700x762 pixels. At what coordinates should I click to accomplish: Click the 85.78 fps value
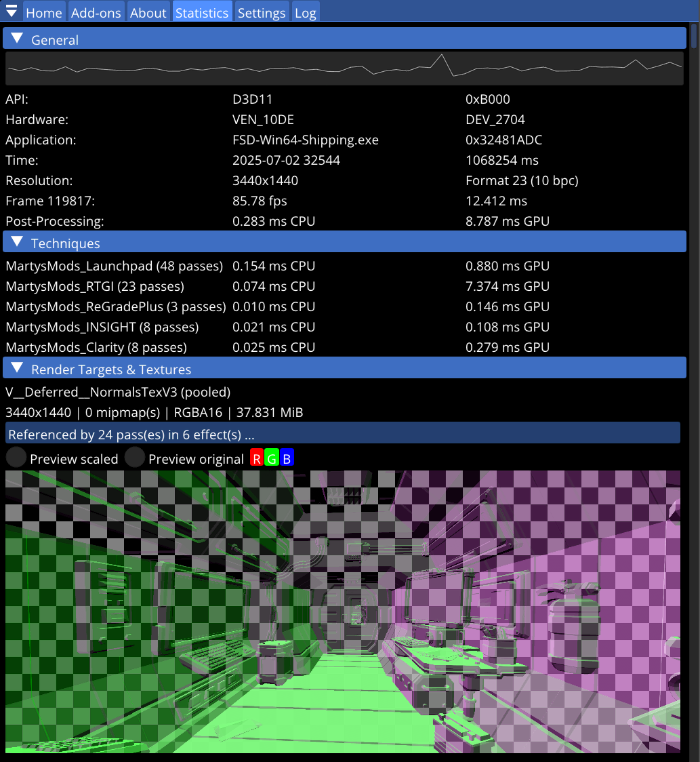click(x=260, y=201)
